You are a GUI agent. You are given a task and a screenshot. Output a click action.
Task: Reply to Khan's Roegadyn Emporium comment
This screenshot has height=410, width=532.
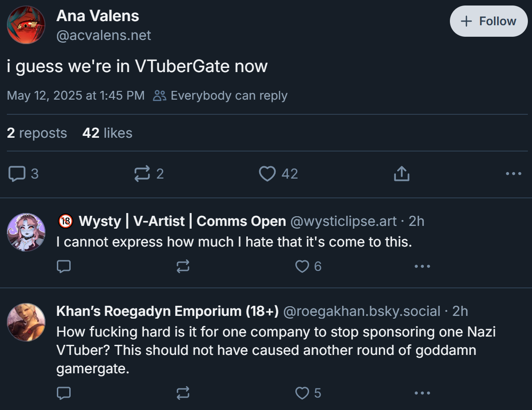64,393
